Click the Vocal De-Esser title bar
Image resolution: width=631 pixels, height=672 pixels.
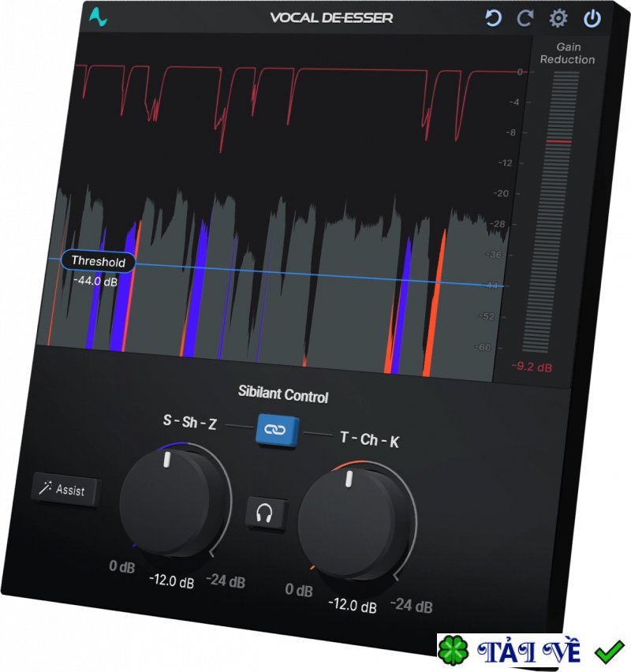click(x=331, y=17)
